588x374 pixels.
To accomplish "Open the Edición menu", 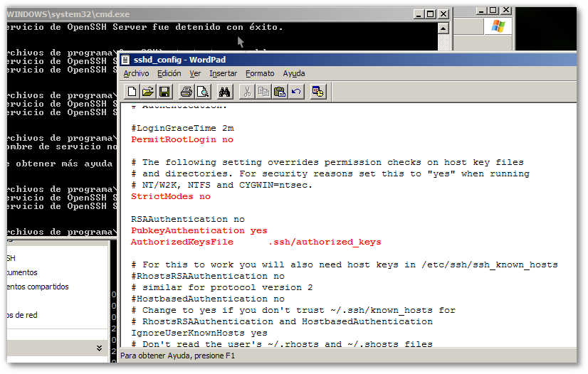I will pos(169,73).
